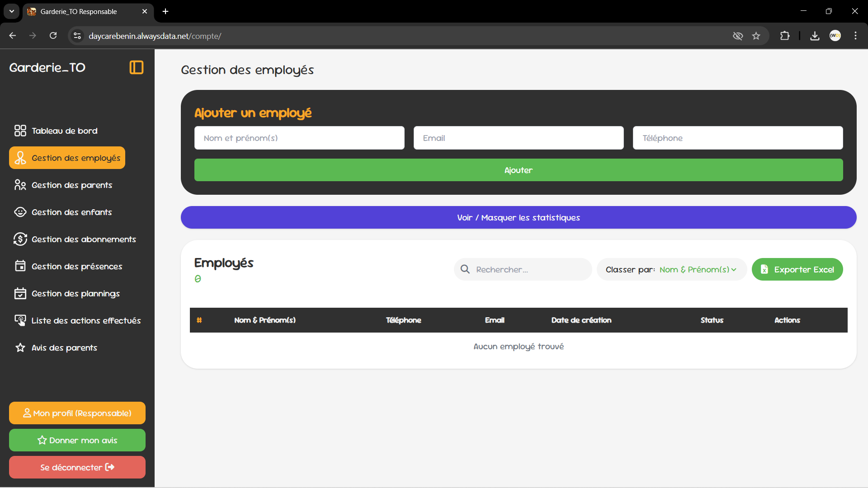
Task: Open Gestion des plannings calendar-check icon
Action: pos(20,293)
